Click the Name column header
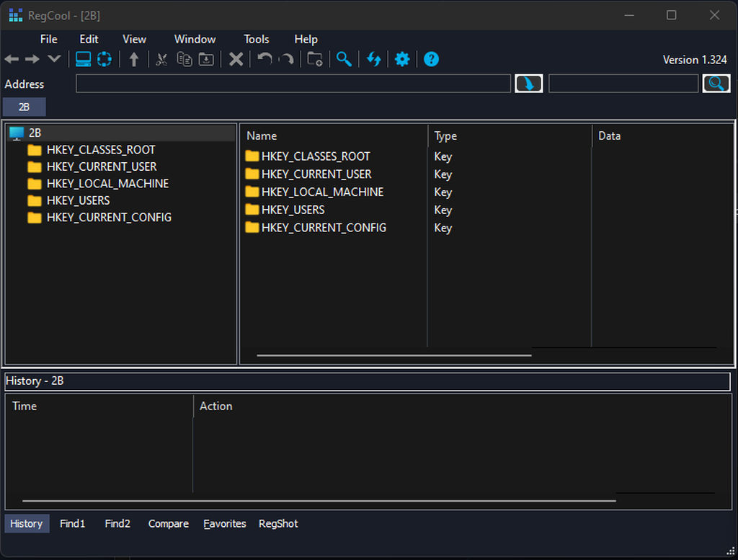738x560 pixels. coord(334,136)
